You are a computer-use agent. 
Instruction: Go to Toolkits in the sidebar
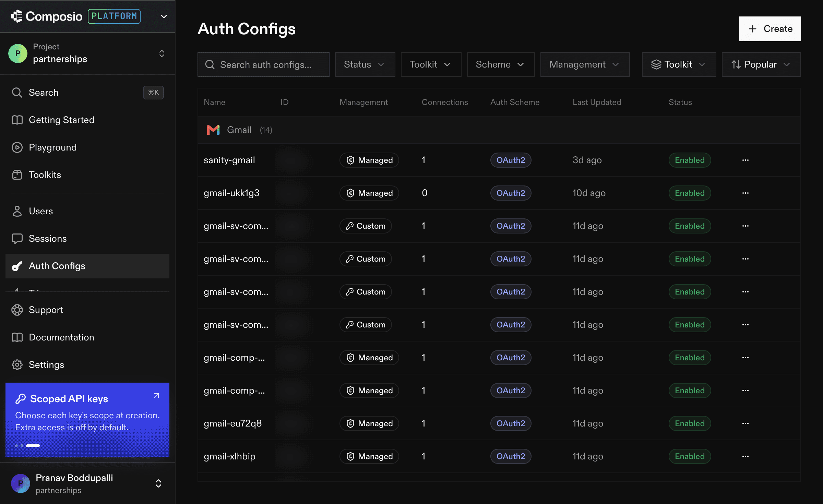(x=87, y=175)
